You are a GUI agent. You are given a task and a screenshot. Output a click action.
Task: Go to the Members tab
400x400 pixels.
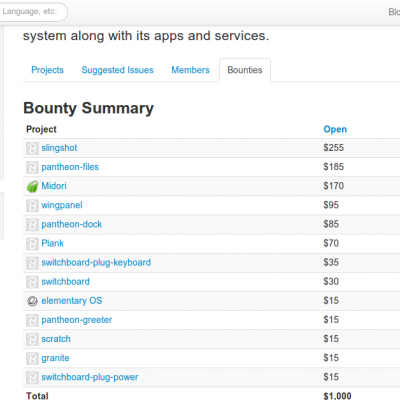pos(190,70)
